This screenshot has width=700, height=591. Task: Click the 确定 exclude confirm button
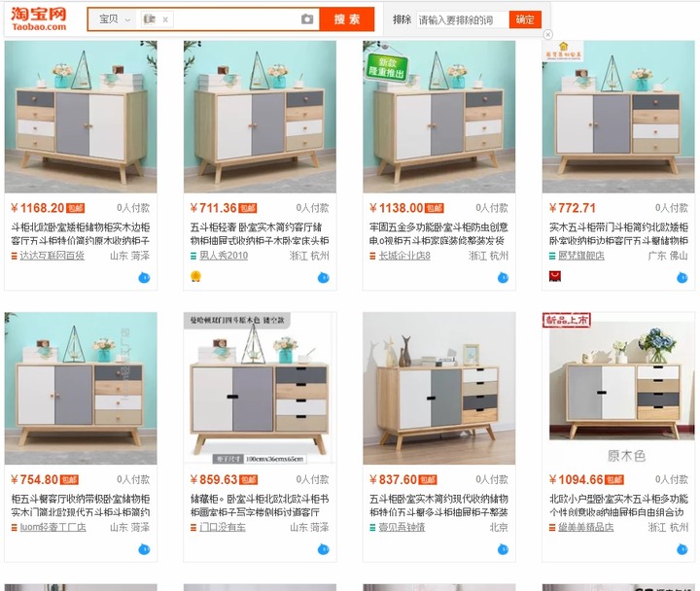pyautogui.click(x=525, y=19)
